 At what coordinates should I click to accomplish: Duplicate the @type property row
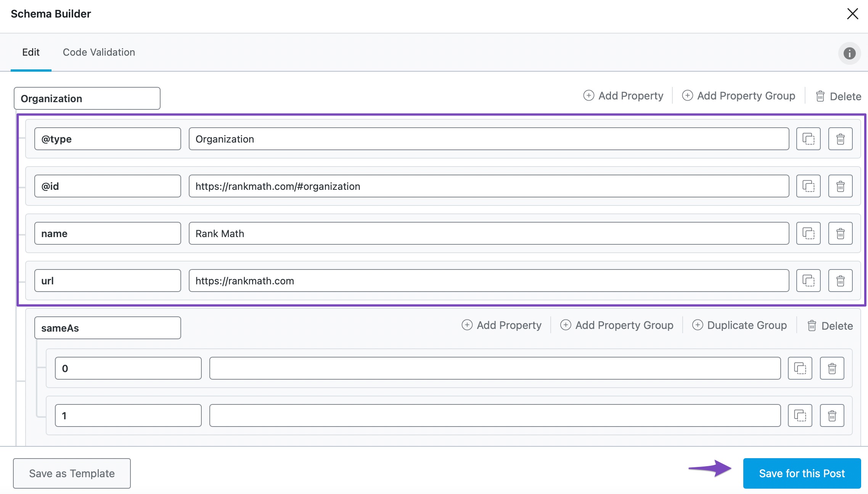[x=808, y=139]
